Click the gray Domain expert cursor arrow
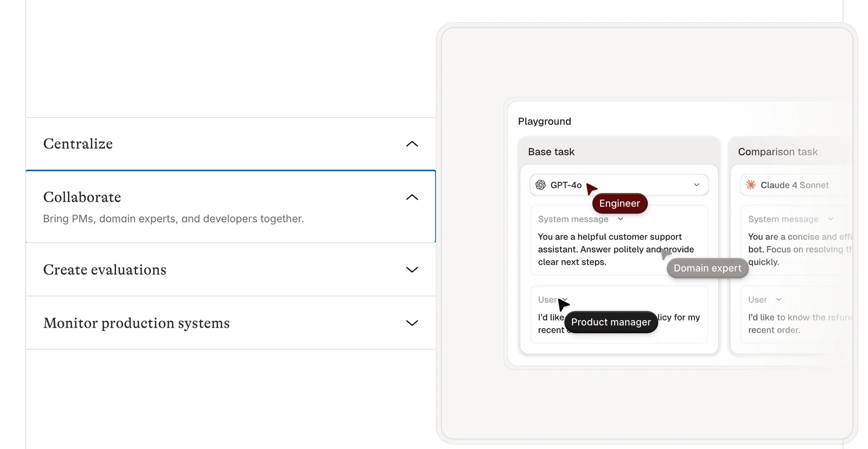Image resolution: width=868 pixels, height=449 pixels. click(x=666, y=253)
